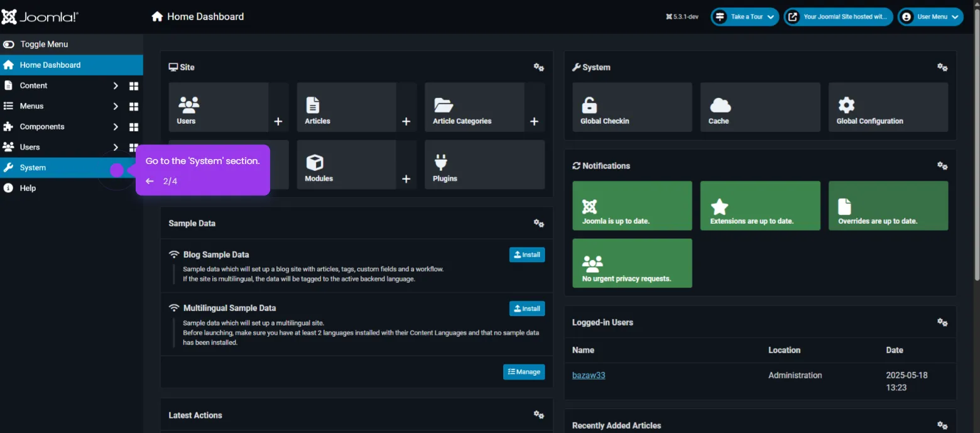Image resolution: width=980 pixels, height=433 pixels.
Task: Select Components in the sidebar
Action: point(42,126)
